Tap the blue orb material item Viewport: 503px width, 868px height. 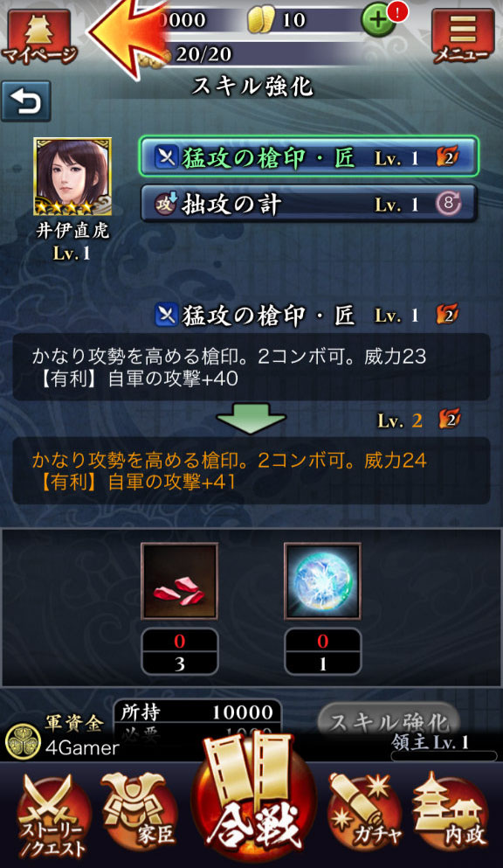click(323, 581)
